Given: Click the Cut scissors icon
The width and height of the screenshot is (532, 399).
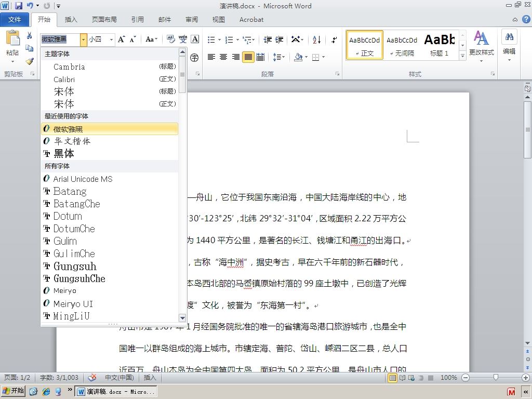Looking at the screenshot, I should point(30,35).
